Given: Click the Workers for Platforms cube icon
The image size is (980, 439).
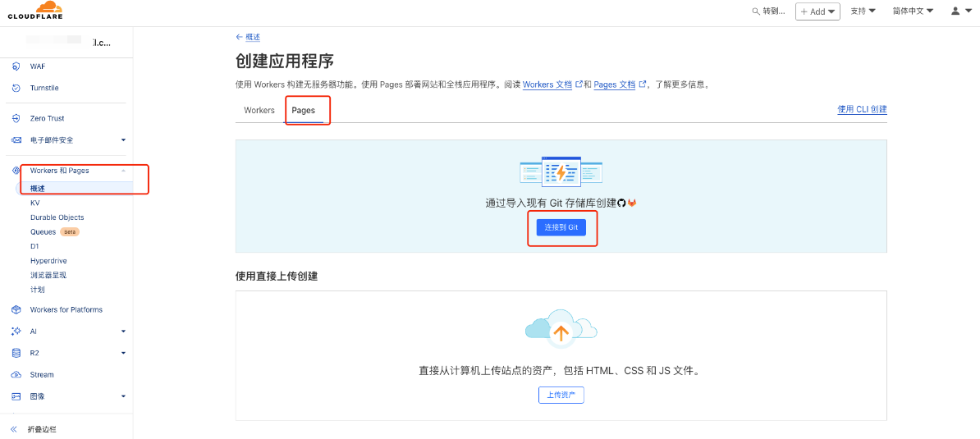Looking at the screenshot, I should click(17, 309).
